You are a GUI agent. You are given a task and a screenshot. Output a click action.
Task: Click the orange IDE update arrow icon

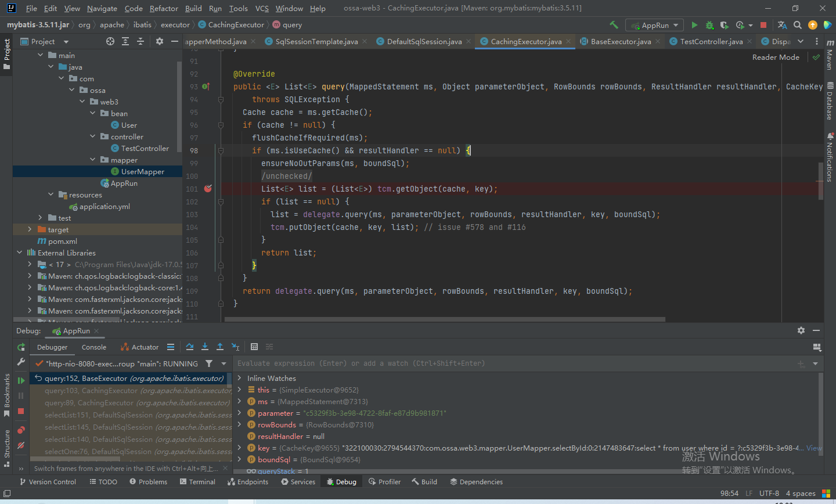pos(813,25)
